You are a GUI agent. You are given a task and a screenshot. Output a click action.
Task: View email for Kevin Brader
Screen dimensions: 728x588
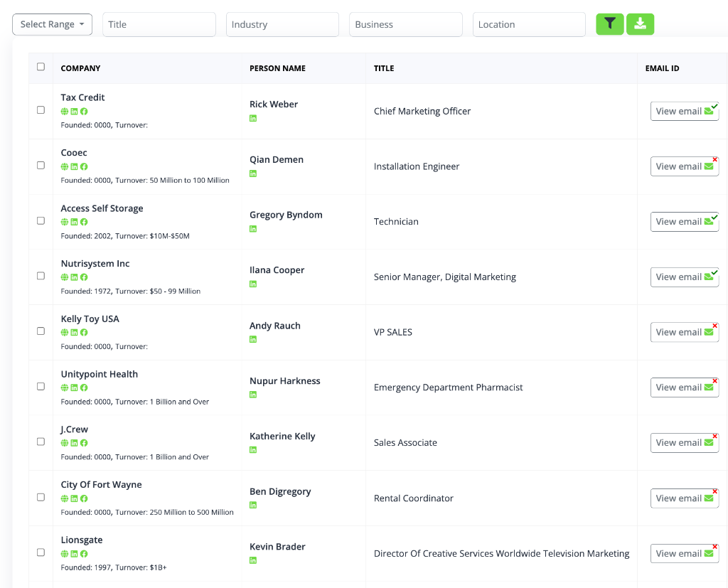685,554
